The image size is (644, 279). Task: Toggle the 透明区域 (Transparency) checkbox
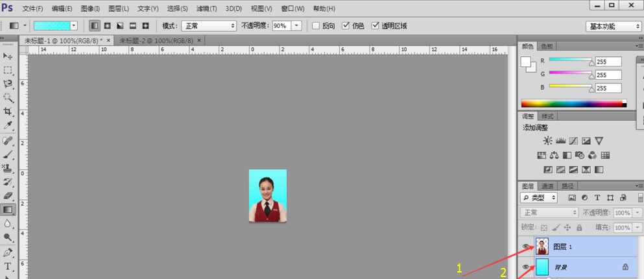[375, 26]
